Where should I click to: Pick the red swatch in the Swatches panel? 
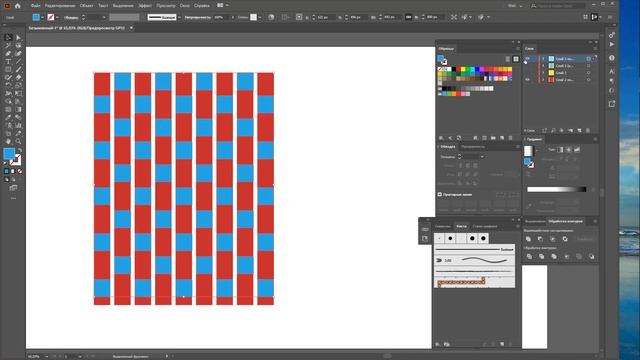coord(458,69)
